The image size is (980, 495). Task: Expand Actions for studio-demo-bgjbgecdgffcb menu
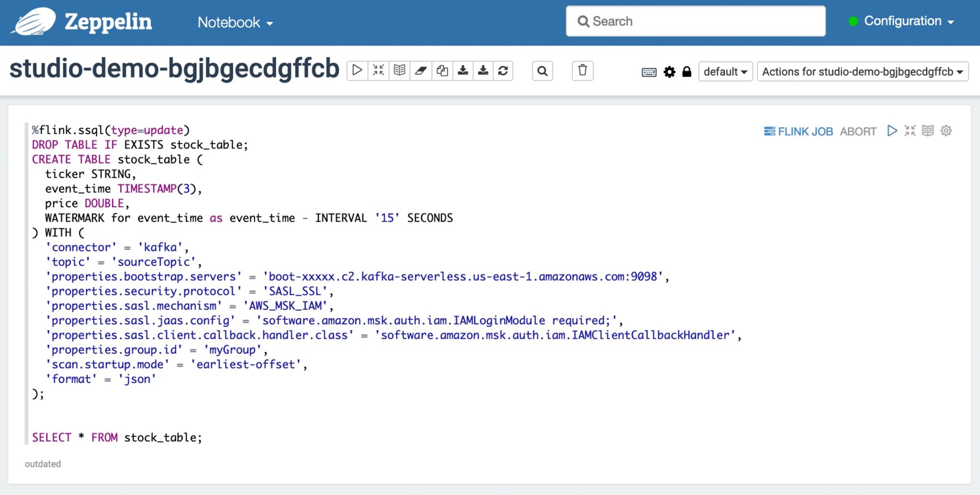pyautogui.click(x=861, y=72)
